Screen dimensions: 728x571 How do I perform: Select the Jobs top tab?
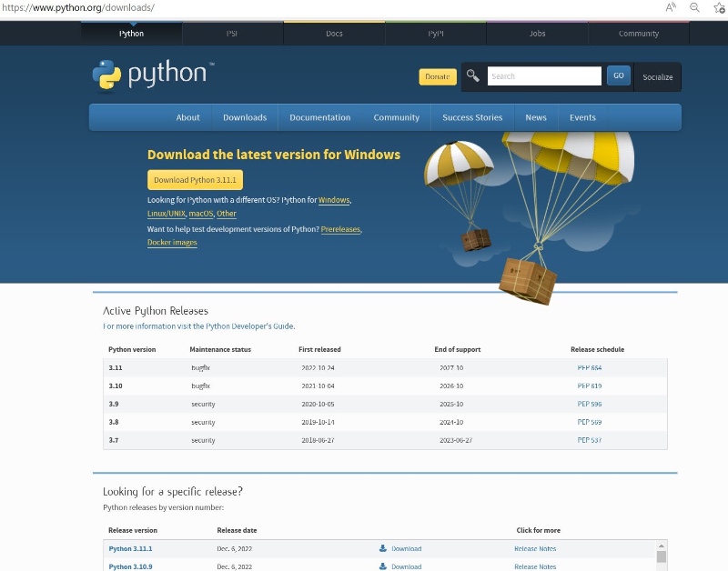click(x=537, y=34)
